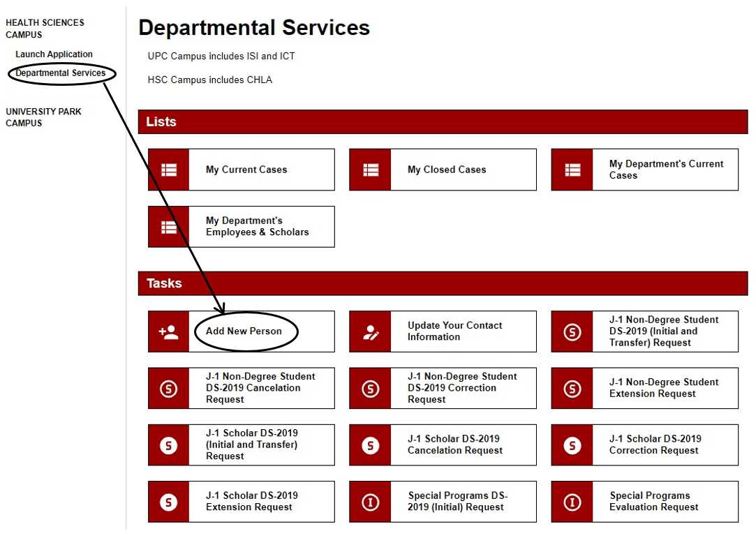Click the edit-person icon beside Update Your Contact Information
The image size is (756, 552).
pyautogui.click(x=370, y=331)
